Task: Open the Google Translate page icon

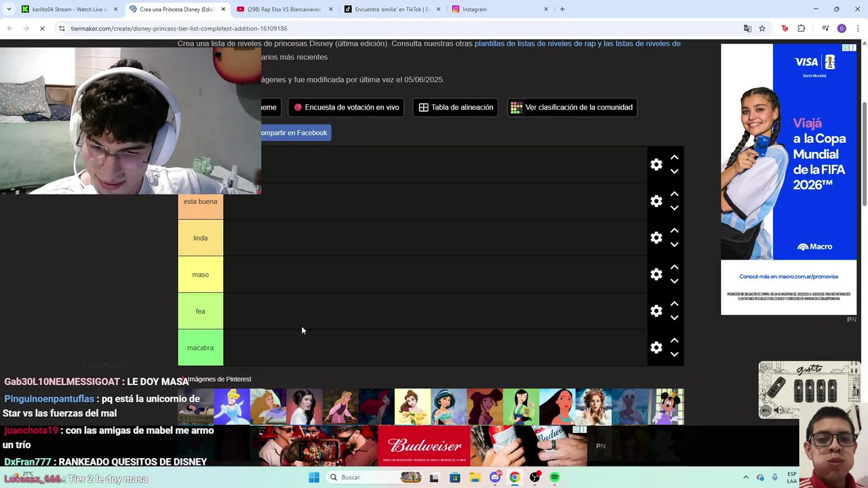Action: click(x=747, y=28)
